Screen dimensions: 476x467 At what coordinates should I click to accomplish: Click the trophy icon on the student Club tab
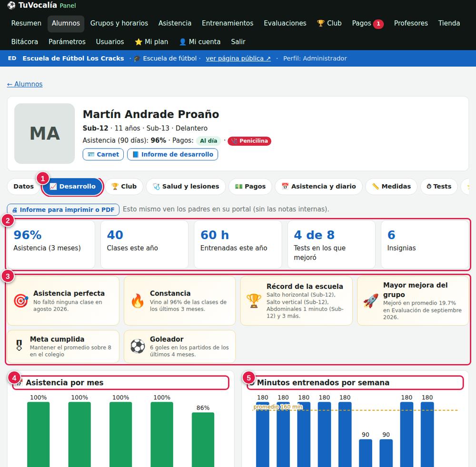[x=115, y=187]
